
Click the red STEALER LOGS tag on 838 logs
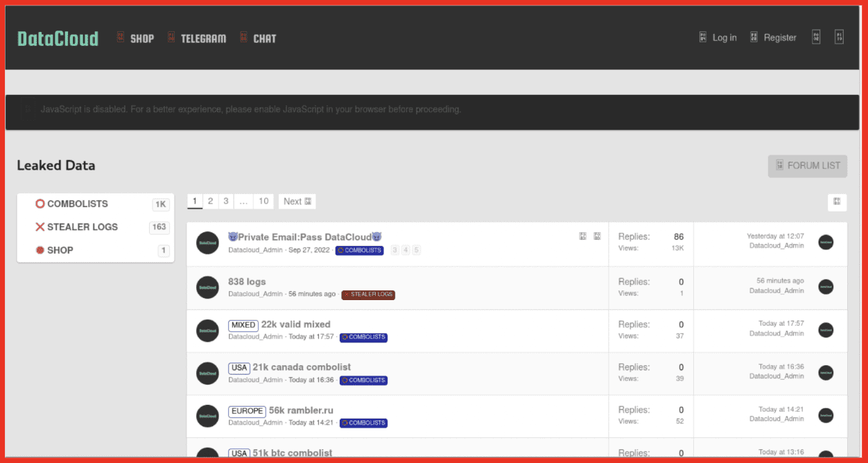tap(368, 295)
